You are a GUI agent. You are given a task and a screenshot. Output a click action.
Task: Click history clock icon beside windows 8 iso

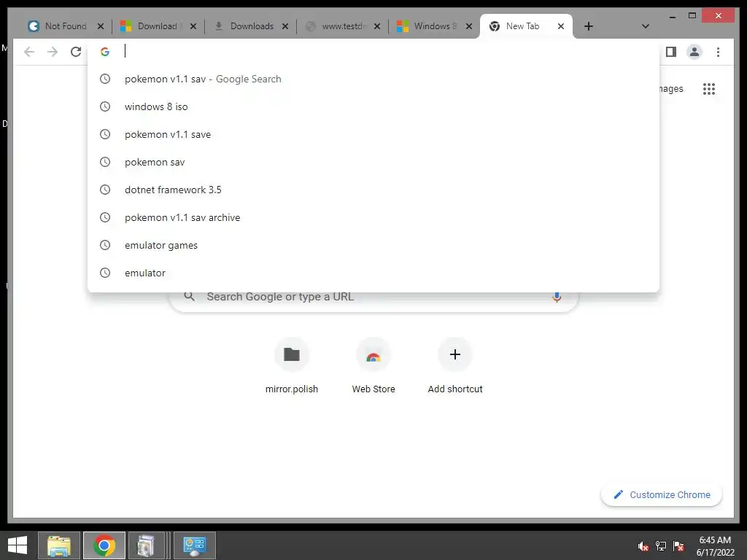coord(105,106)
